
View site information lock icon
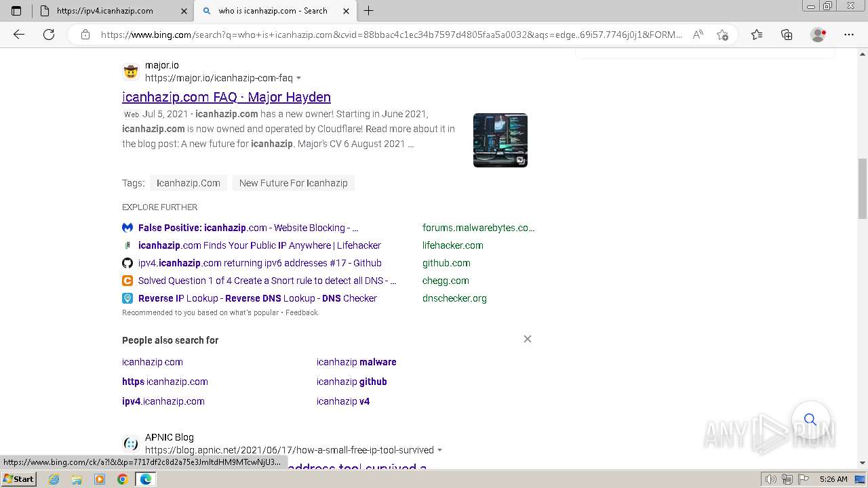click(85, 35)
